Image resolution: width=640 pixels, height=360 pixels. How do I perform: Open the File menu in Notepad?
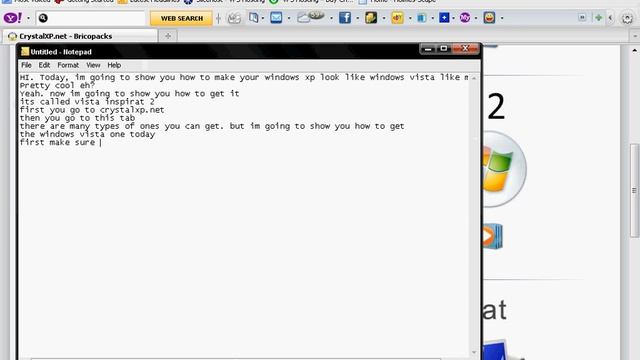tap(27, 65)
